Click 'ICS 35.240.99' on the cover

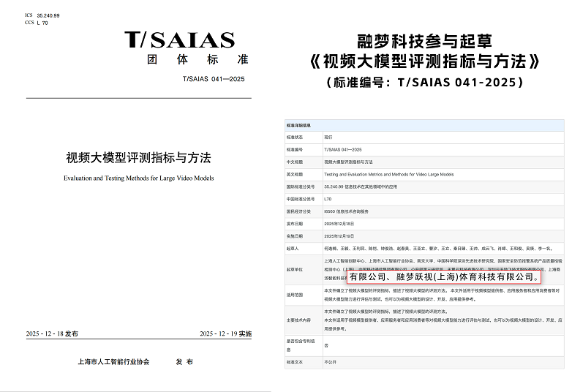pyautogui.click(x=42, y=15)
